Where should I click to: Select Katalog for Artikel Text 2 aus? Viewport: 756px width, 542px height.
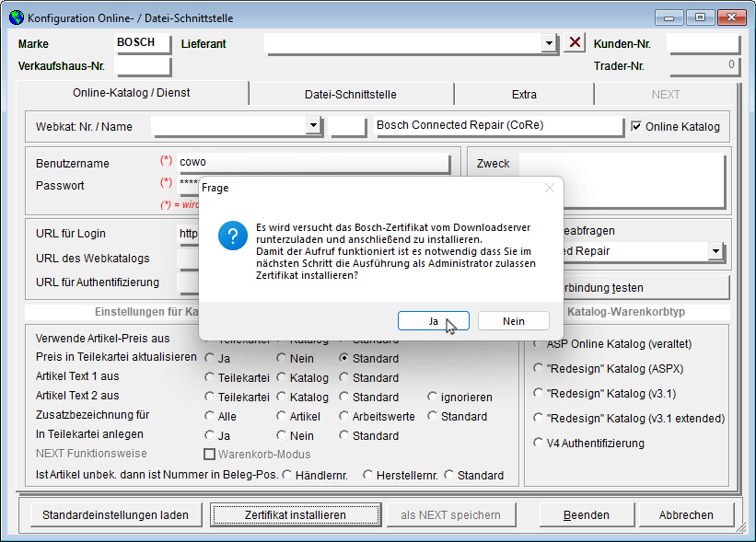click(x=282, y=397)
